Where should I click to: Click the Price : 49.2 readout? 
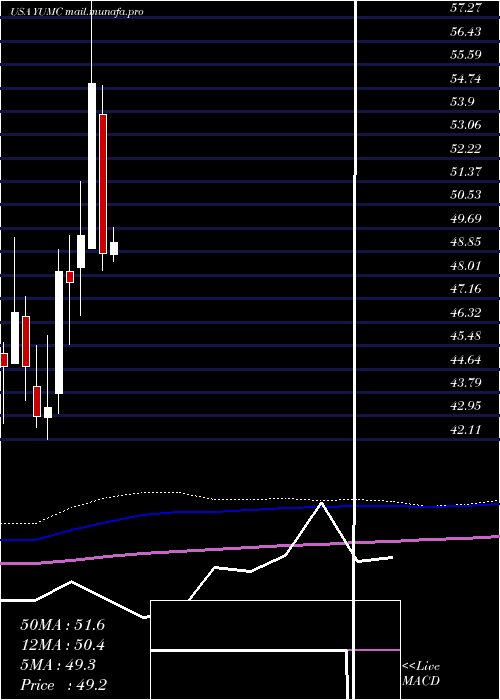pos(63,685)
